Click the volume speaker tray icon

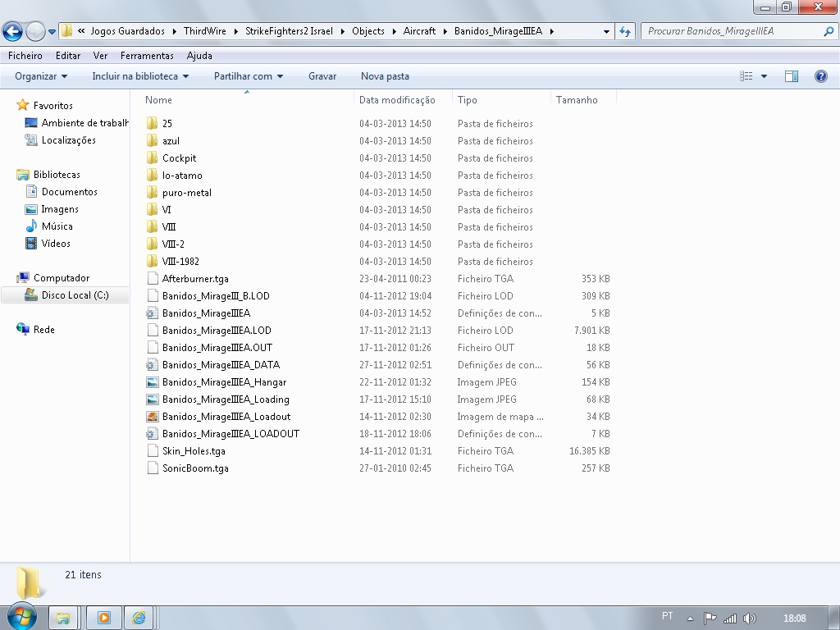point(750,619)
